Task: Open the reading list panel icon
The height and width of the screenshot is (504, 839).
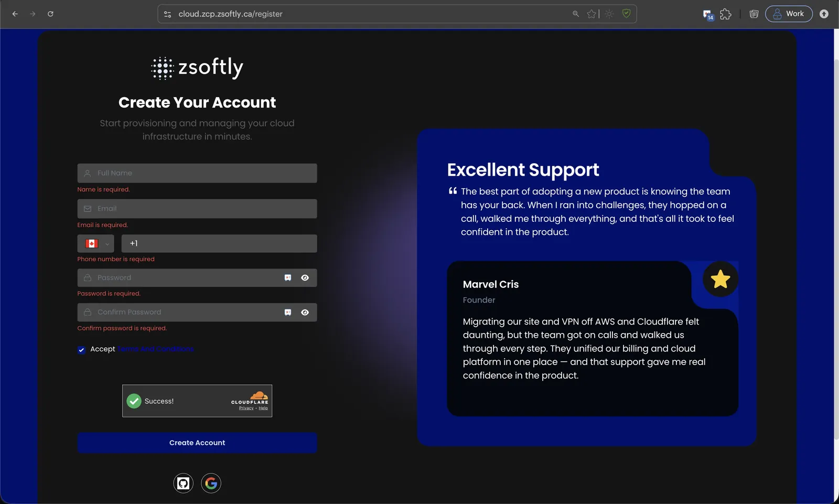Action: pyautogui.click(x=754, y=14)
